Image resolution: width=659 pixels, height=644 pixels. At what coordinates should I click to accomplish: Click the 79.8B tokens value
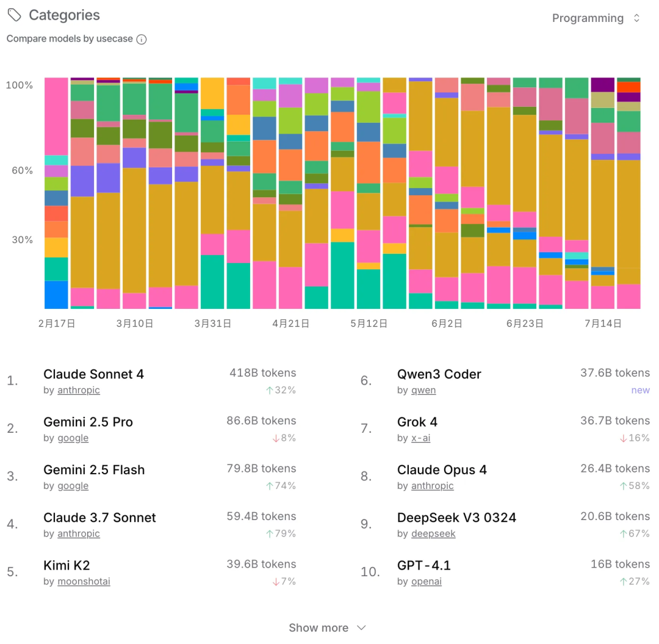coord(261,469)
